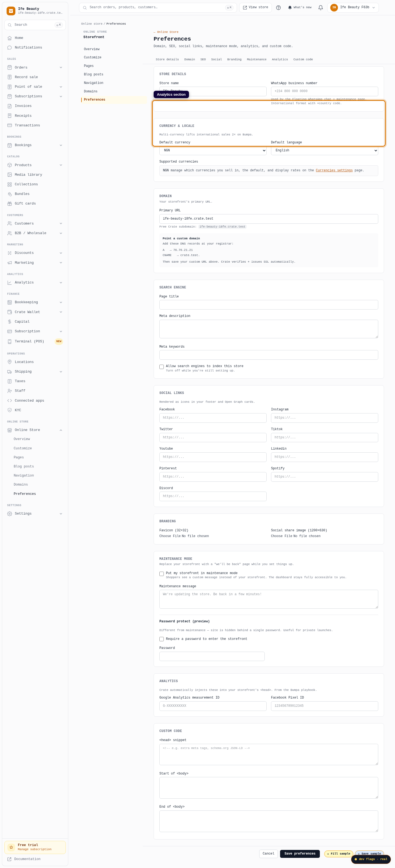This screenshot has height=868, width=395.
Task: Open Domains in Storefront side menu
Action: (91, 91)
